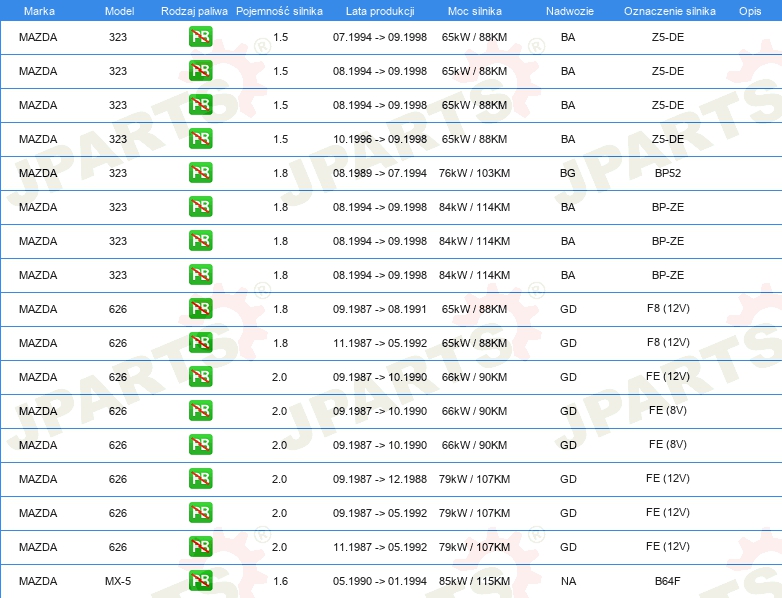Click Z5-DE in the 07.1994 -> 09.1998 row
This screenshot has height=598, width=782.
click(x=668, y=37)
